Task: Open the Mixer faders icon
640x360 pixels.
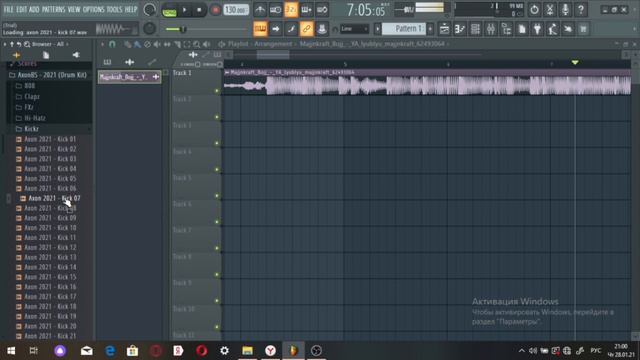Action: [x=491, y=29]
